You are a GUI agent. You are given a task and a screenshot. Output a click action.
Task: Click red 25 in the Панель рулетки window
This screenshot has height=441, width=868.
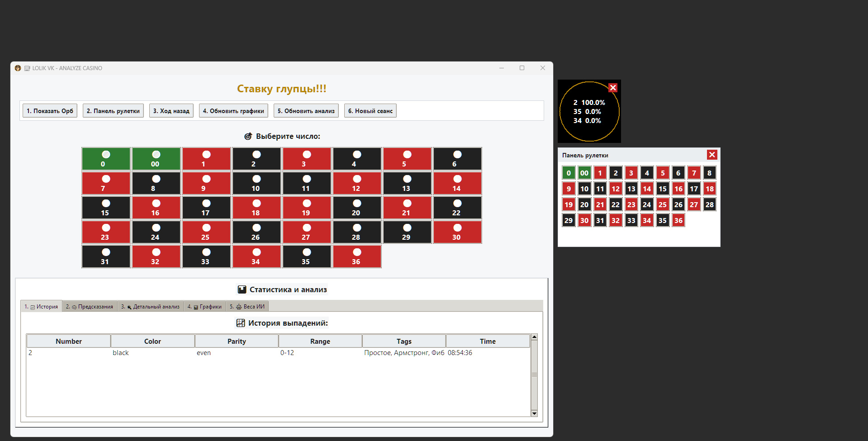(663, 204)
